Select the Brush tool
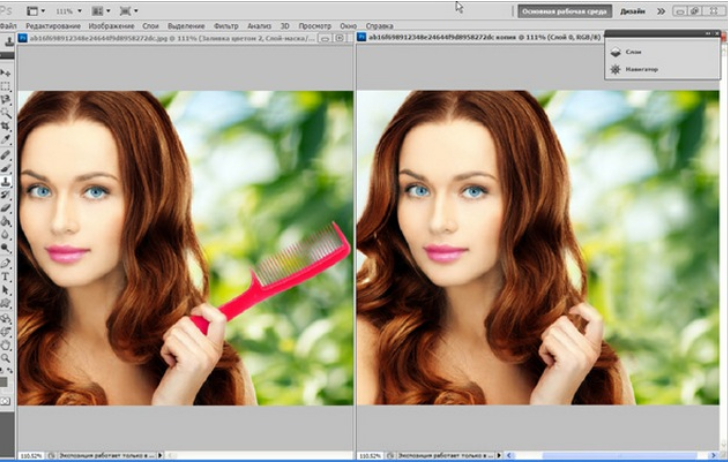Viewport: 728px width, 464px height. [6, 168]
